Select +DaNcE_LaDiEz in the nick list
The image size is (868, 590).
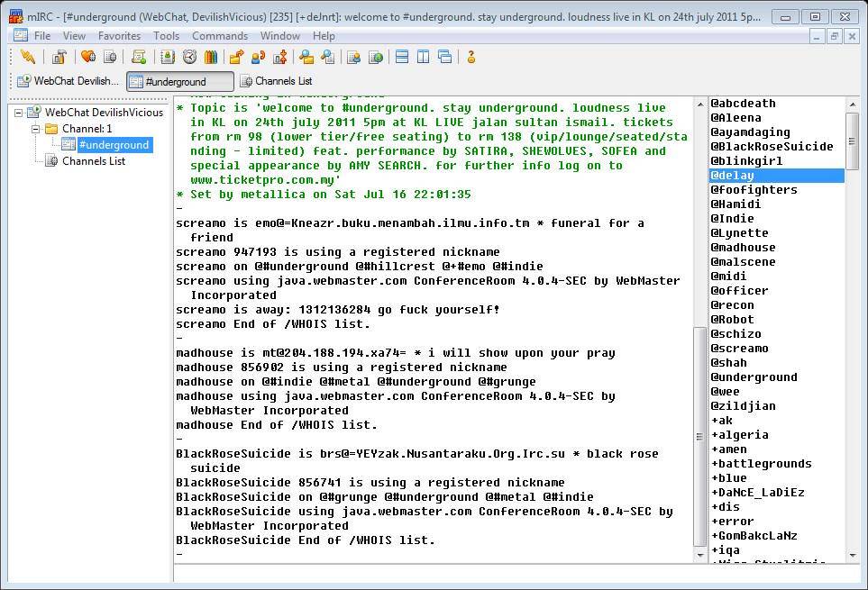coord(758,492)
